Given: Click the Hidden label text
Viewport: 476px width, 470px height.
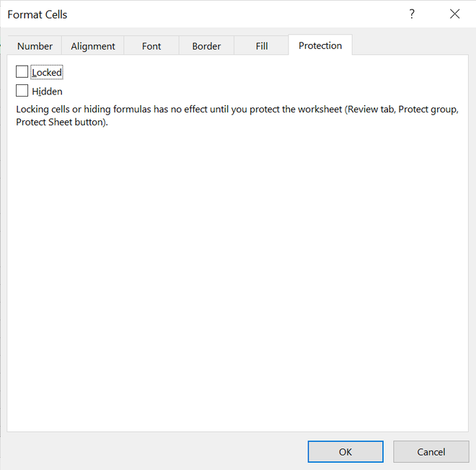Looking at the screenshot, I should (x=47, y=92).
